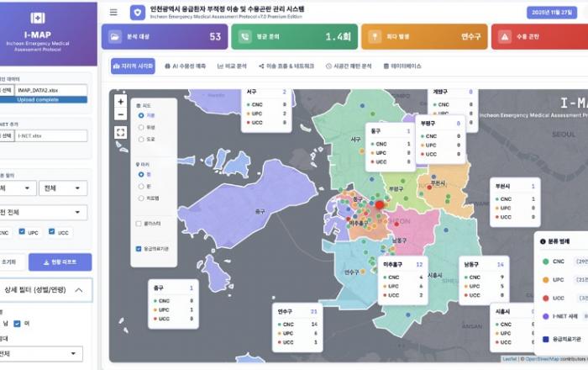Click the I-MAP medical logo icon
Viewport: 588px width, 370px height.
(38, 18)
